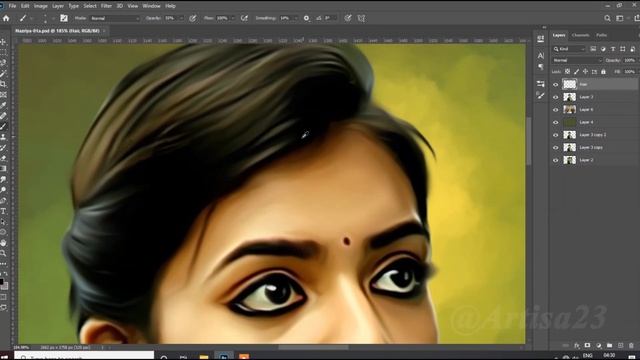Toggle visibility of Layer 3 copy 2
Image resolution: width=640 pixels, height=360 pixels.
click(x=556, y=135)
